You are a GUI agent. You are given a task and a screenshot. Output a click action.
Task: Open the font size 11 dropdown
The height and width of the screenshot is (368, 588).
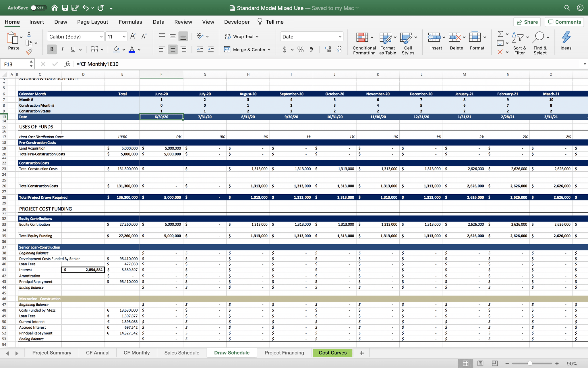coord(124,37)
